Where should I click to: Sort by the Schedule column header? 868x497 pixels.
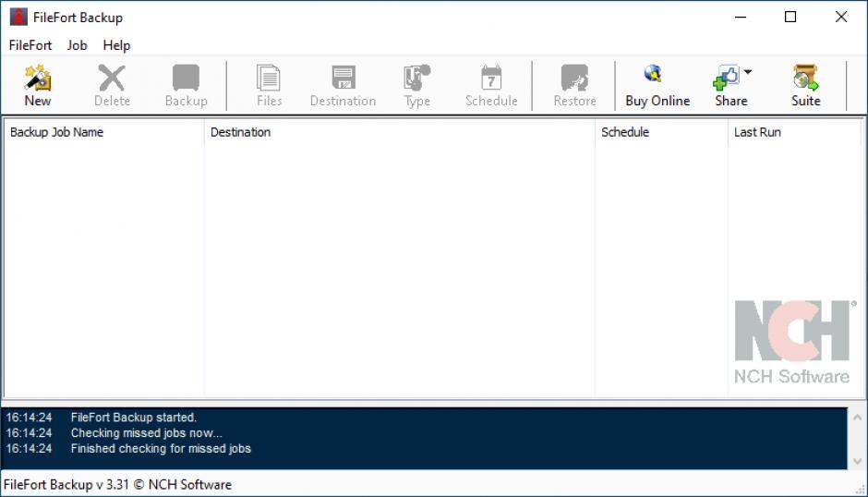click(x=661, y=132)
